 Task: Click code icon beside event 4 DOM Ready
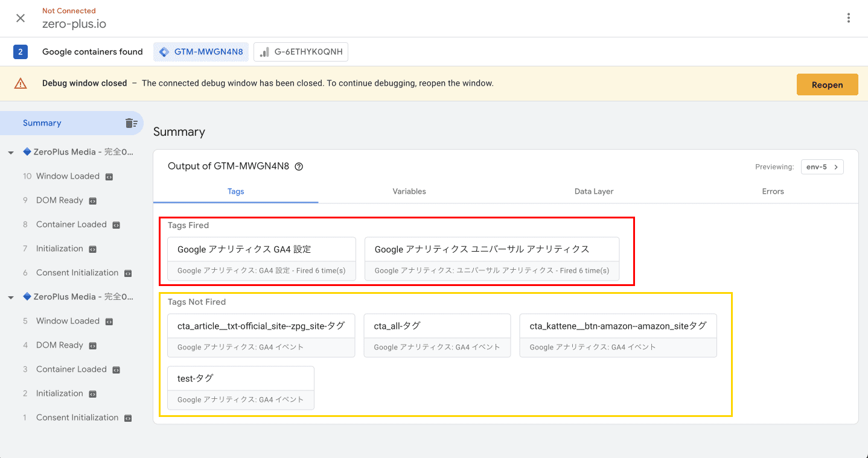pos(93,346)
